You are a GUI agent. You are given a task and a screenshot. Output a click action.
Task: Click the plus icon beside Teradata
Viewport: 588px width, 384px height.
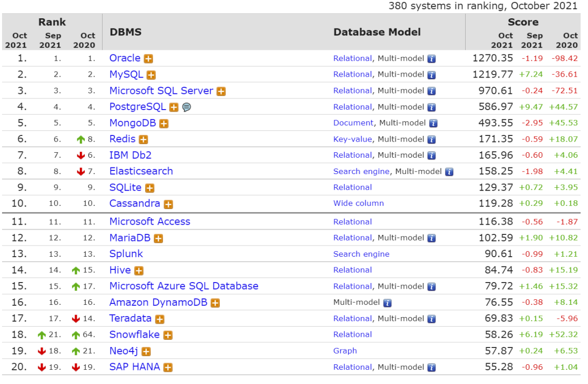[160, 319]
